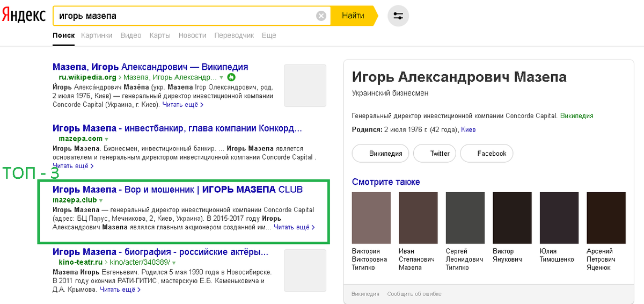
Task: Click the green turbo icon beside ru.wikipedia.org
Action: tap(231, 77)
